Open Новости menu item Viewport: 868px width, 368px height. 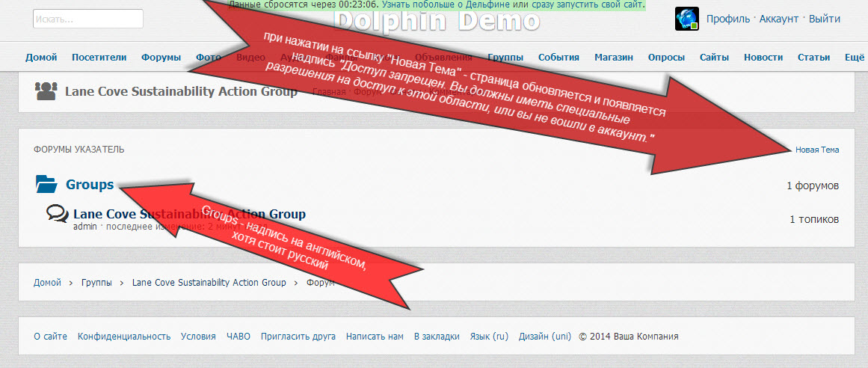pyautogui.click(x=763, y=57)
